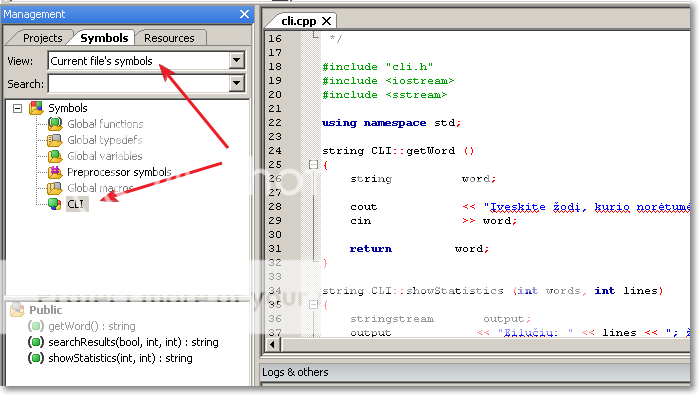
Task: Click the CLI class icon
Action: 55,204
